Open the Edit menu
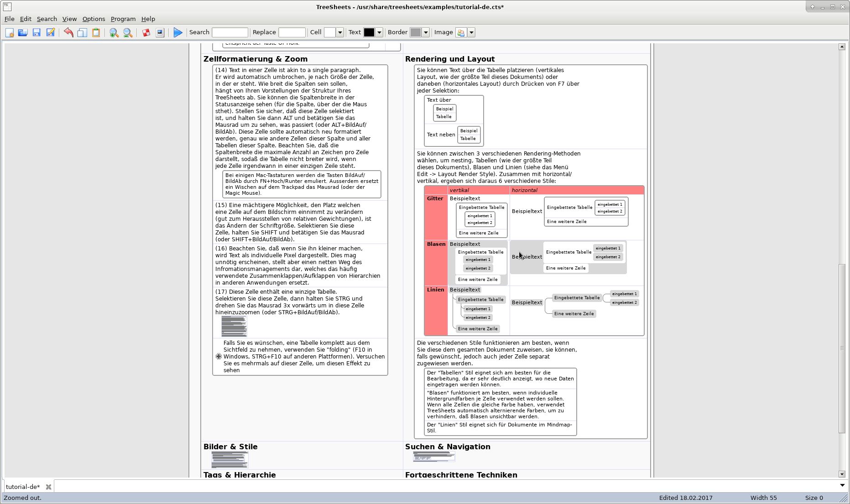 pyautogui.click(x=26, y=19)
